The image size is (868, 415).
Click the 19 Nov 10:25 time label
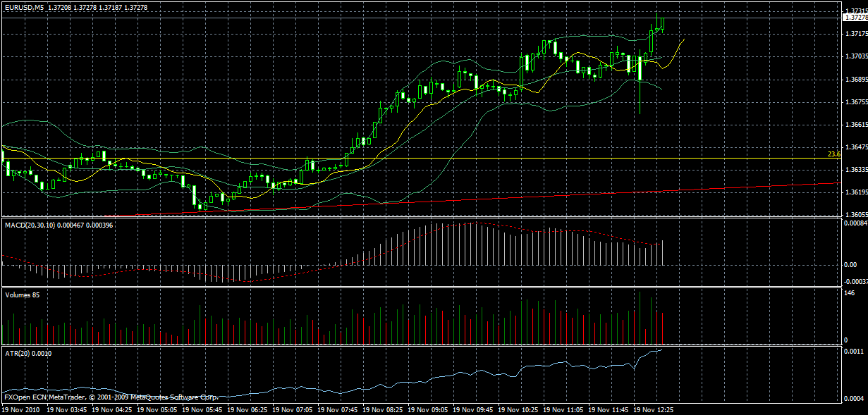pos(517,409)
